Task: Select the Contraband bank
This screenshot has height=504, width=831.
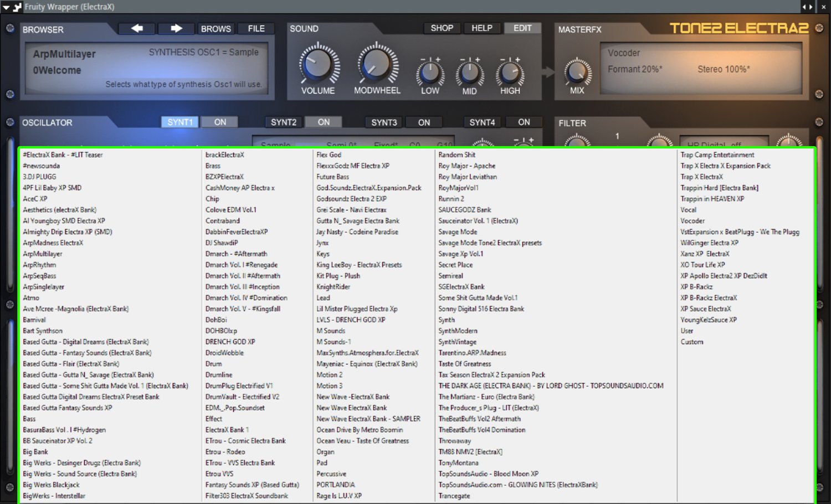Action: [x=222, y=221]
